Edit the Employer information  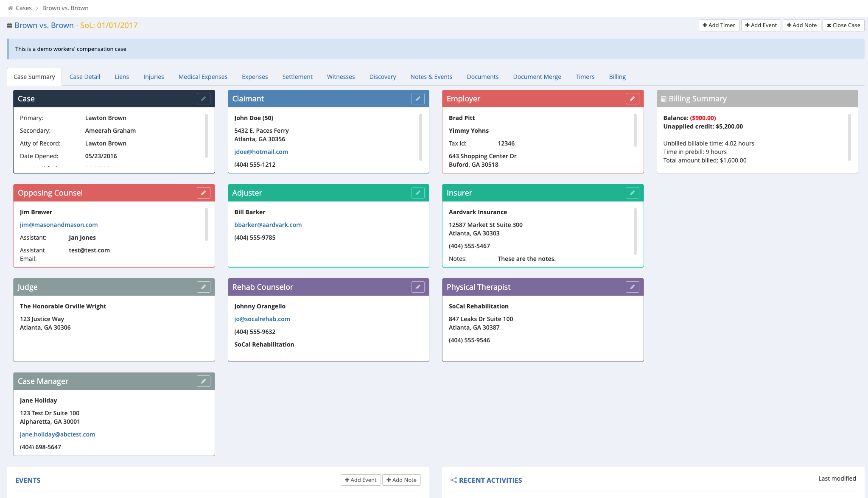[x=633, y=98]
